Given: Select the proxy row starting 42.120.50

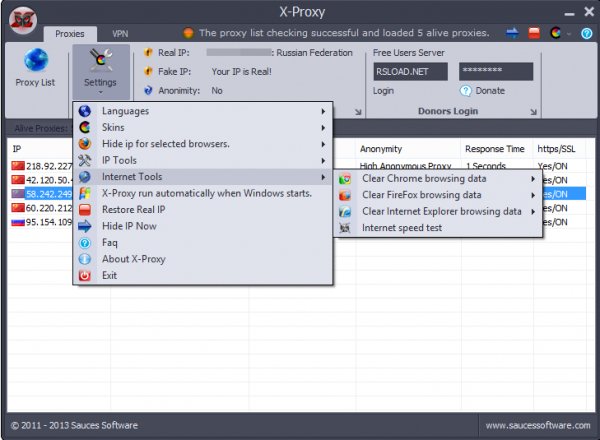Looking at the screenshot, I should 42,180.
